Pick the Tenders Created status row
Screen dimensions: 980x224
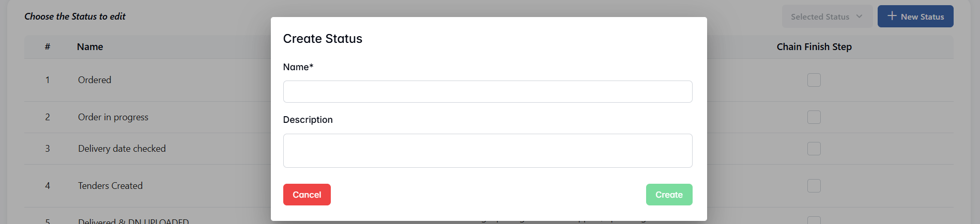[x=110, y=186]
